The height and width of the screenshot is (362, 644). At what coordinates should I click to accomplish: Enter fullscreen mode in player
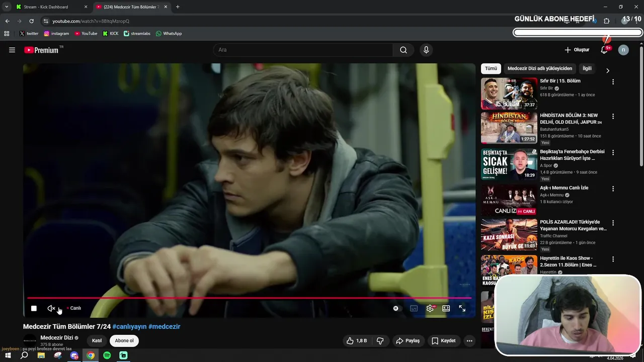(462, 308)
